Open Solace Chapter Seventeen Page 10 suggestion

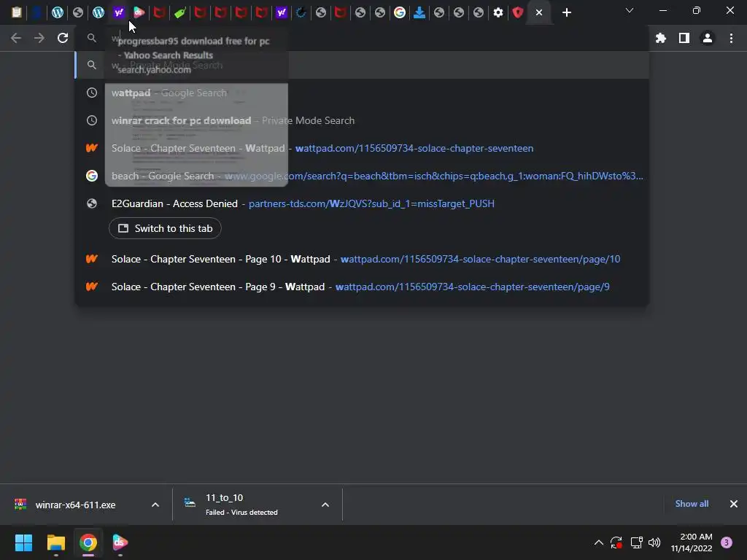click(362, 259)
